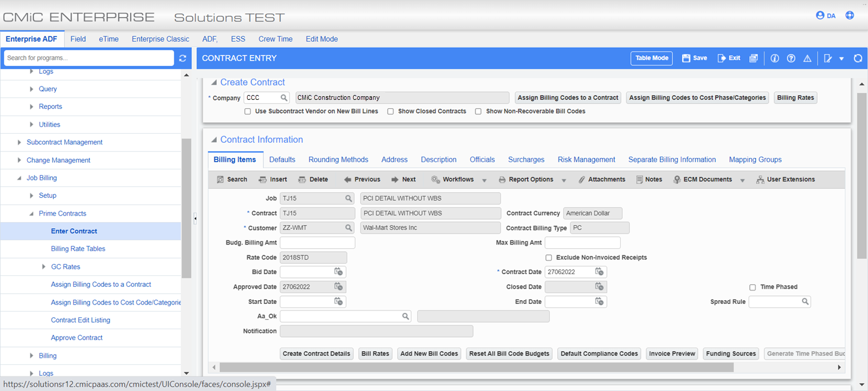The image size is (868, 391).
Task: Click the Search for programs field
Action: tap(89, 58)
